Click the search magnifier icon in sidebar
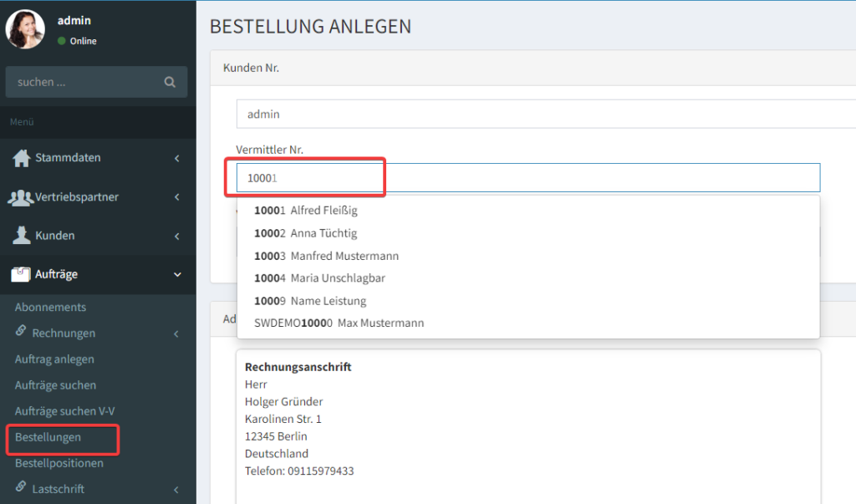Viewport: 856px width, 504px height. coord(170,82)
